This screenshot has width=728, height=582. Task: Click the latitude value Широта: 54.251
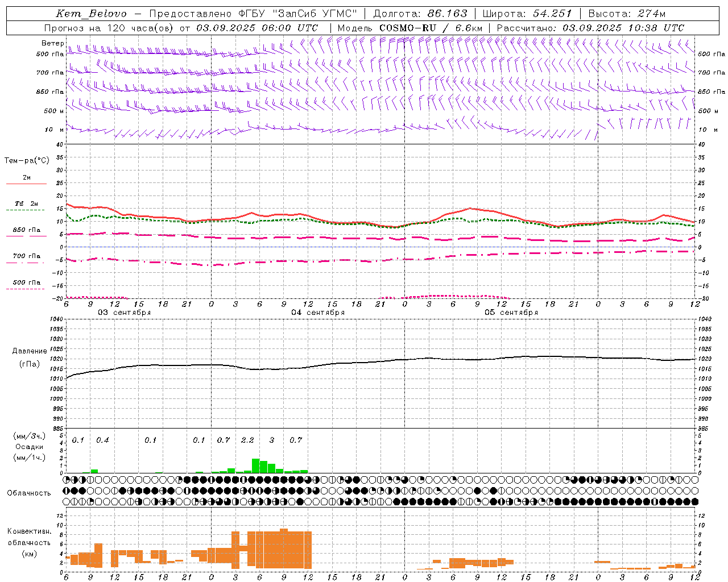tap(527, 14)
